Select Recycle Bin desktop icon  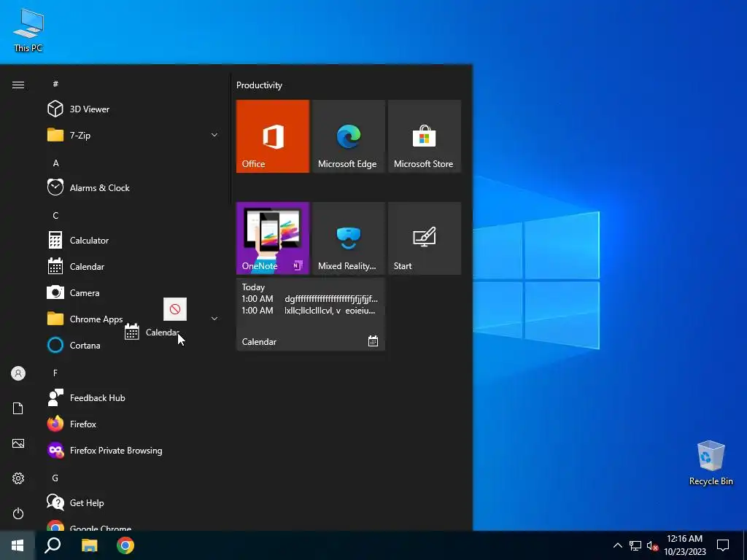711,462
